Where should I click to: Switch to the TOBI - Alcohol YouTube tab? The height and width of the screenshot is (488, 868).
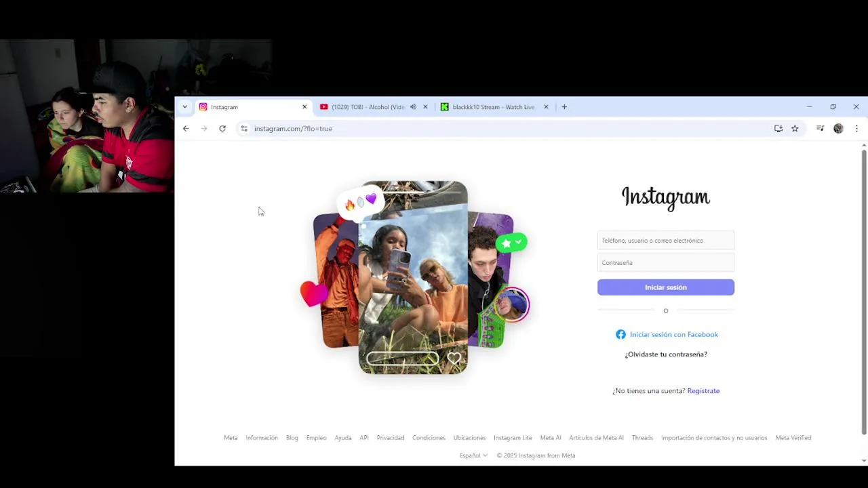click(373, 106)
